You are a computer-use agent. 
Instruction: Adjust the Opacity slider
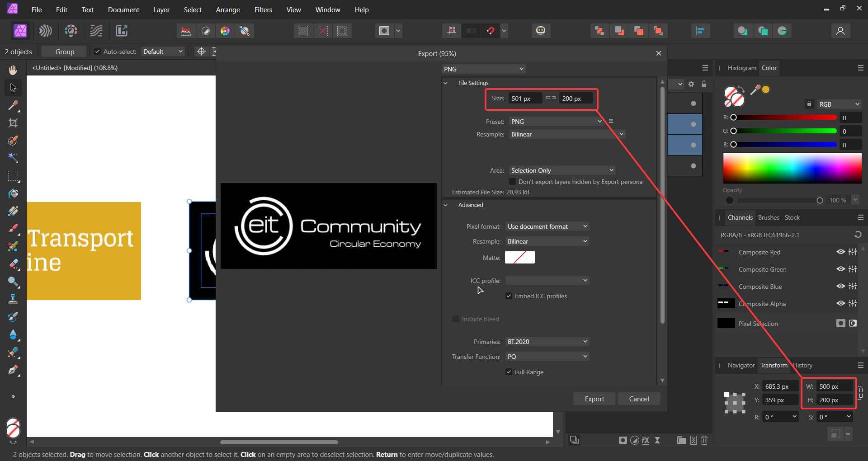click(x=780, y=200)
